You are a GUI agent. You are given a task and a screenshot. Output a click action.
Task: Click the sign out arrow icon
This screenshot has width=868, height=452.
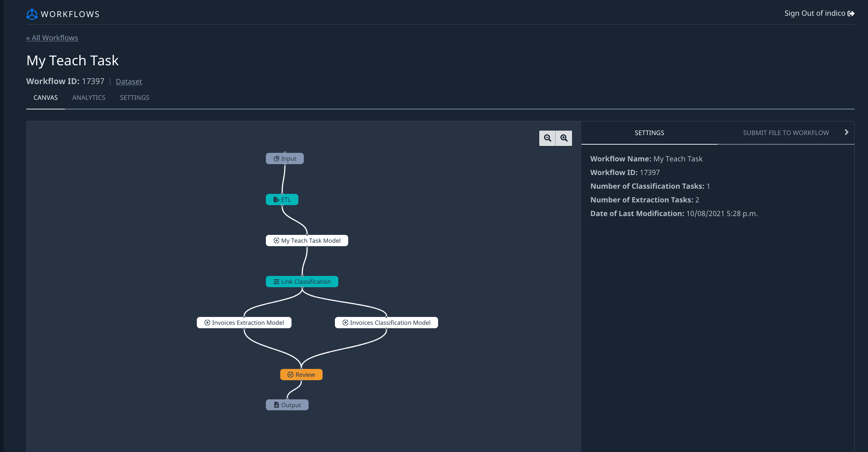tap(851, 14)
